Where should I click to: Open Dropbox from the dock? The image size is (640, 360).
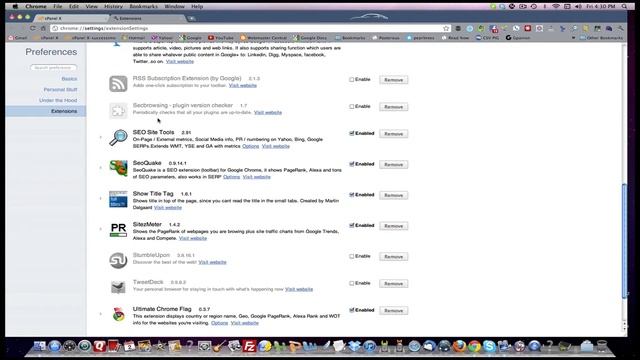click(354, 346)
